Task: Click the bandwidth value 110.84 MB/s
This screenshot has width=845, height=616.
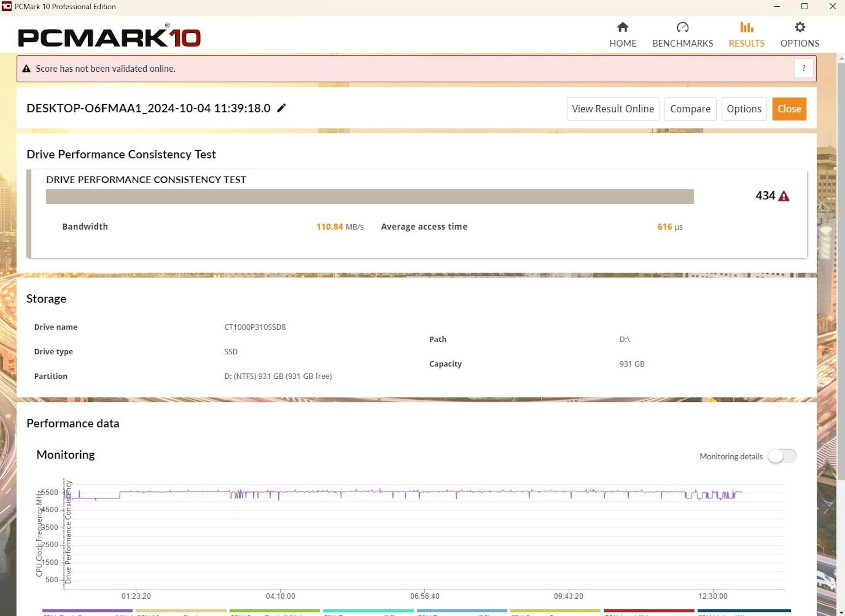Action: (x=340, y=227)
